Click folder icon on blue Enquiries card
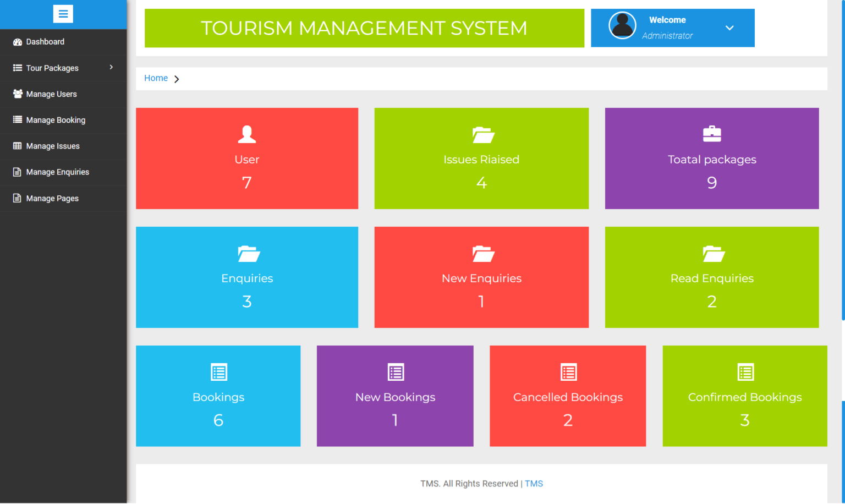Image resolution: width=845 pixels, height=504 pixels. point(249,254)
